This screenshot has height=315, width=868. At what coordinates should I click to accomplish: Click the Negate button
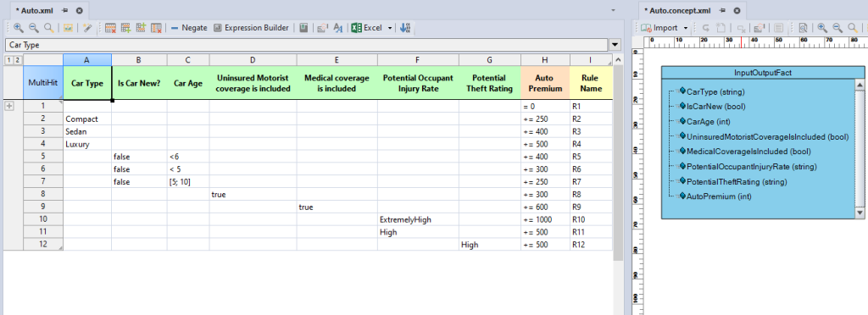pyautogui.click(x=189, y=28)
